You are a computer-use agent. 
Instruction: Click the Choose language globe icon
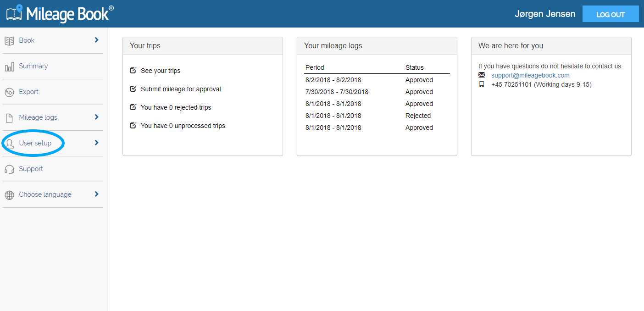click(9, 195)
